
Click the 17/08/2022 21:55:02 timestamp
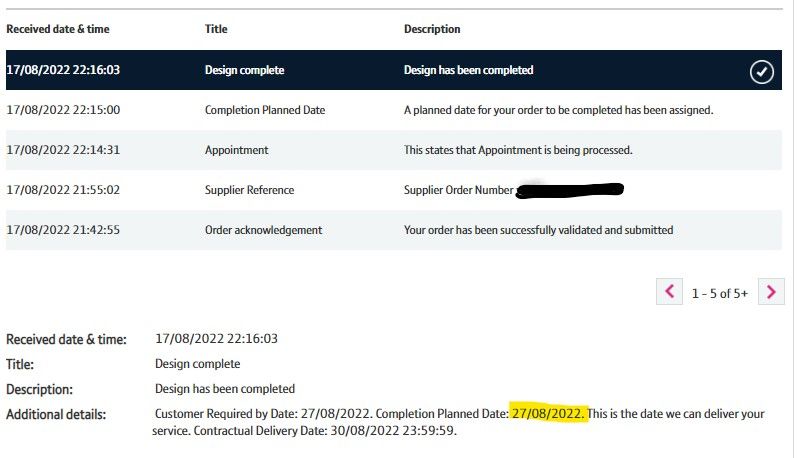pos(63,190)
